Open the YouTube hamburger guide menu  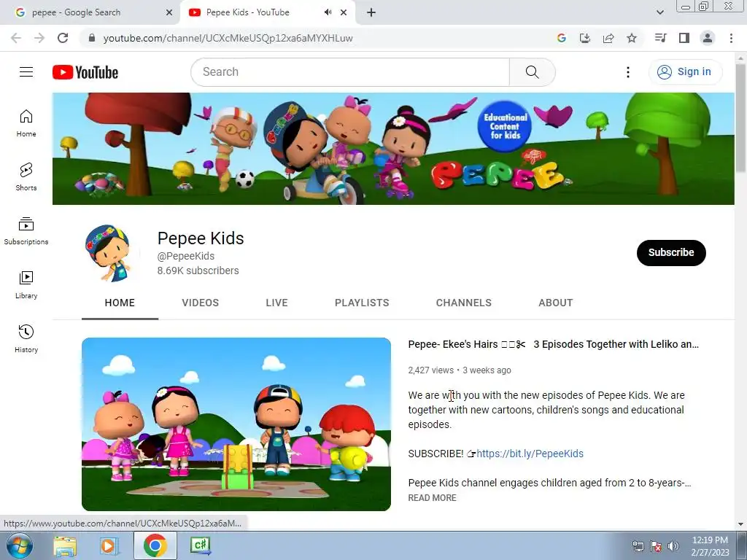(x=26, y=72)
